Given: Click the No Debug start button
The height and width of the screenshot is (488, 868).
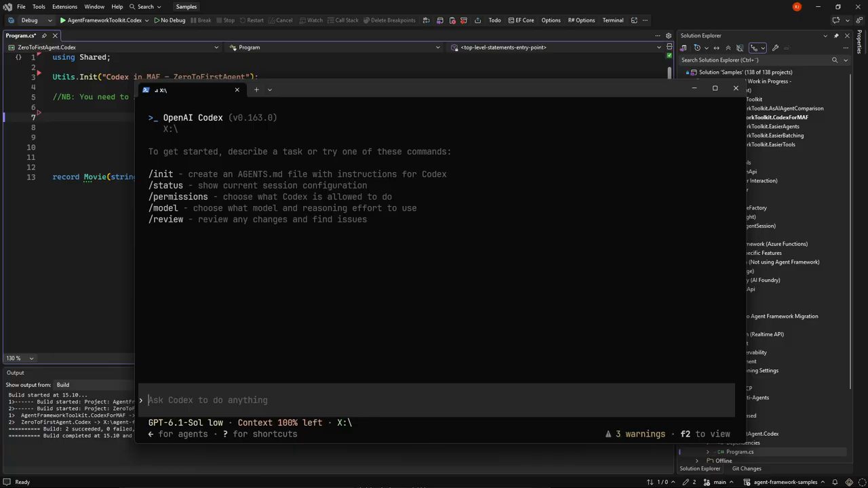Looking at the screenshot, I should [170, 20].
